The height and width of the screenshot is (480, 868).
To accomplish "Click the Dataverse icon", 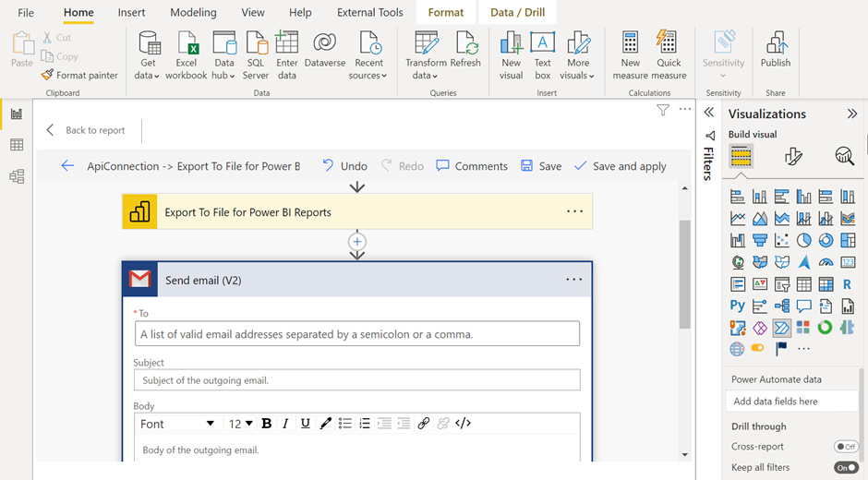I will coord(325,50).
